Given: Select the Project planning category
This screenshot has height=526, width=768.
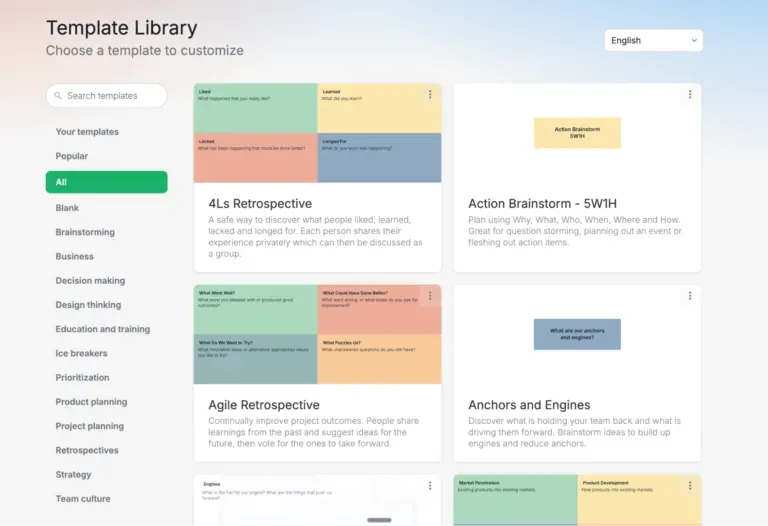Looking at the screenshot, I should (90, 426).
